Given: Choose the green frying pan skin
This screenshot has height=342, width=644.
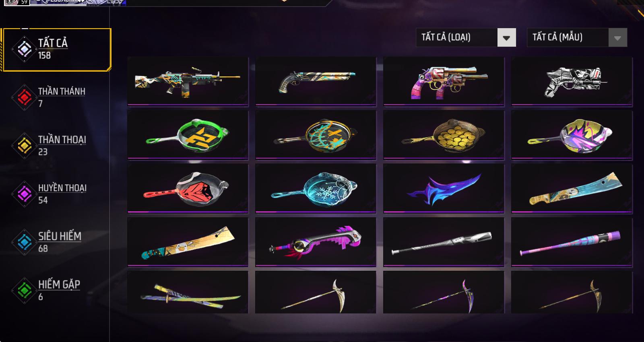Looking at the screenshot, I should point(188,135).
